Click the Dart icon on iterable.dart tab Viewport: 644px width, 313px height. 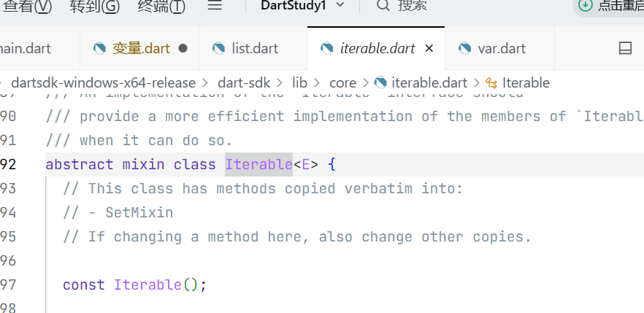pos(327,48)
